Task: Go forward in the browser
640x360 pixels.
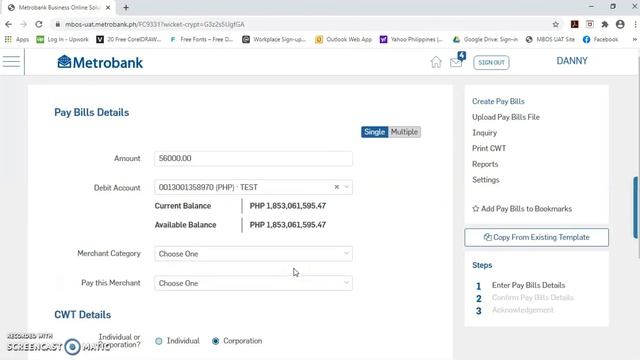Action: click(24, 24)
